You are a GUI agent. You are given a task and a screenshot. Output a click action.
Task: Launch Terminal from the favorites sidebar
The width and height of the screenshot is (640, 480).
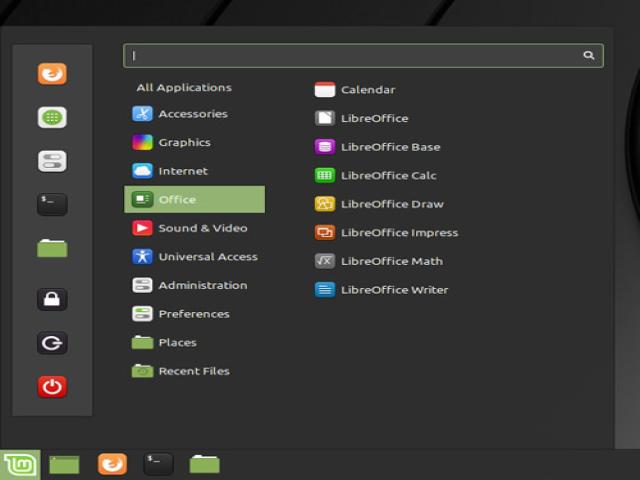pyautogui.click(x=52, y=204)
